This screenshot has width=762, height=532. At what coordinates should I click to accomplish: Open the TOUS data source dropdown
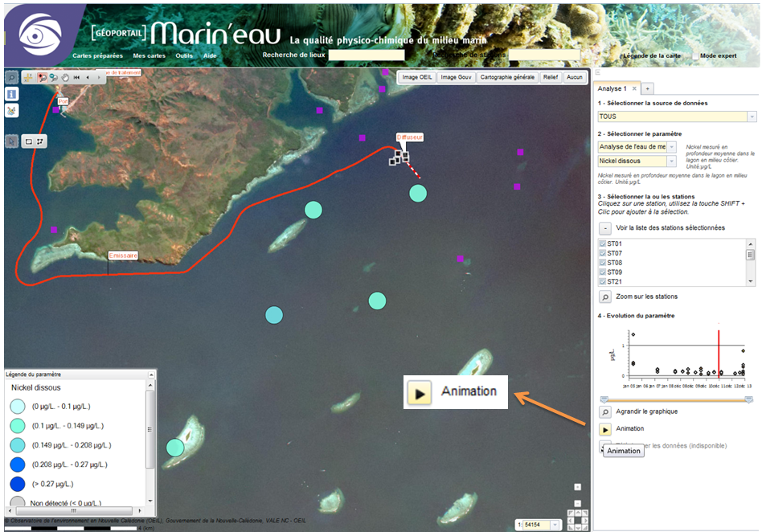(752, 117)
